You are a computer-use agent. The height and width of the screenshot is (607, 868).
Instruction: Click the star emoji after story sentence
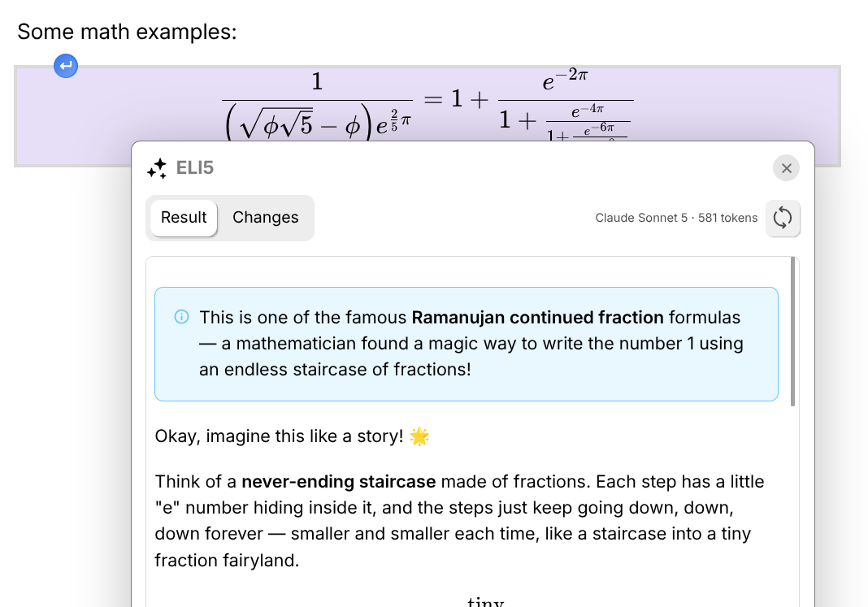click(419, 436)
